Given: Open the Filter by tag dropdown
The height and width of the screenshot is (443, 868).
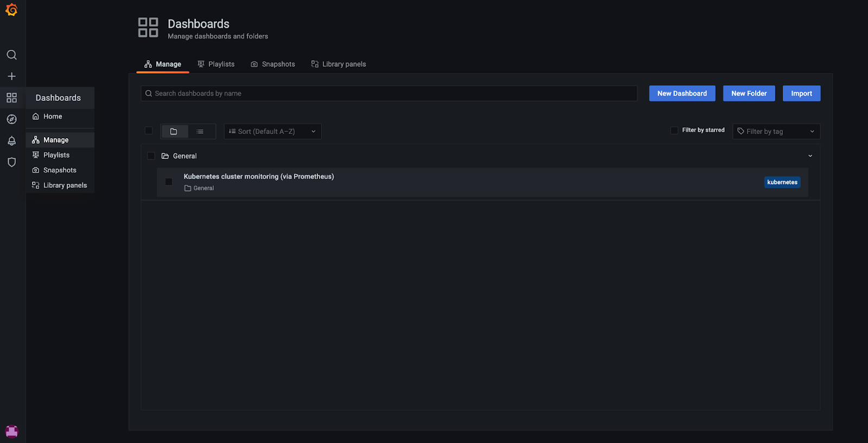Looking at the screenshot, I should (776, 131).
